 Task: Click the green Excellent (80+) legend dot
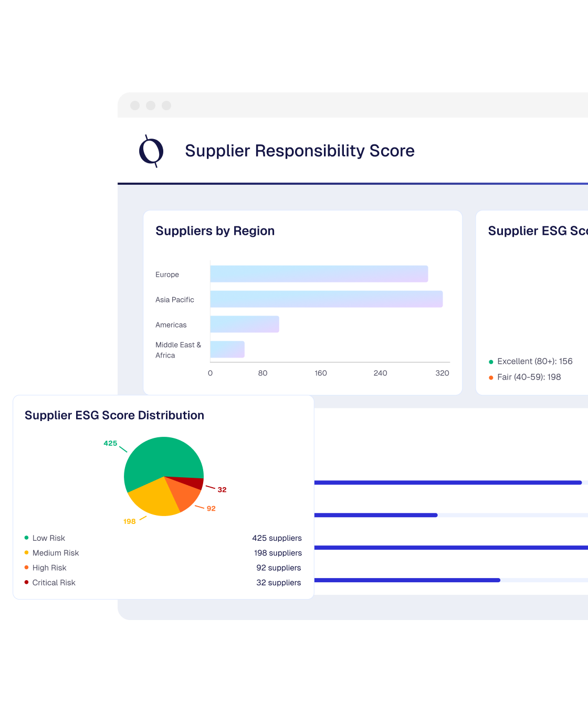click(x=491, y=362)
